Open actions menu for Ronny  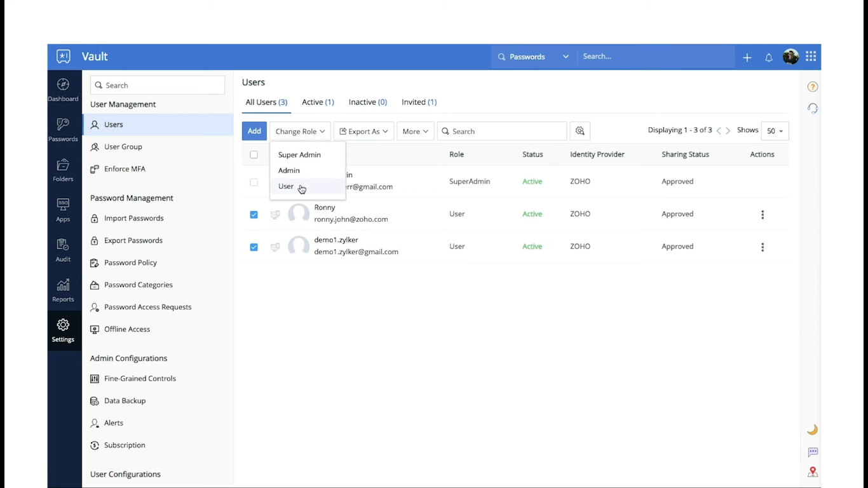pyautogui.click(x=763, y=215)
